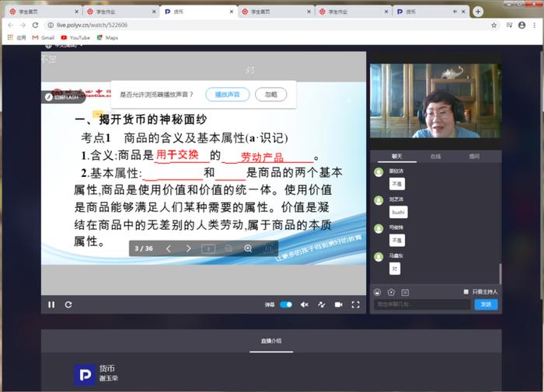
Task: Open the 直播介绍 tab below player
Action: point(271,341)
